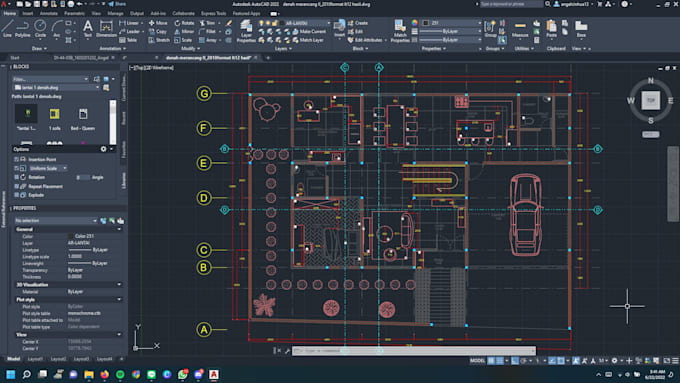Click the Base view button
Screen dimensions: 680x383
click(581, 29)
